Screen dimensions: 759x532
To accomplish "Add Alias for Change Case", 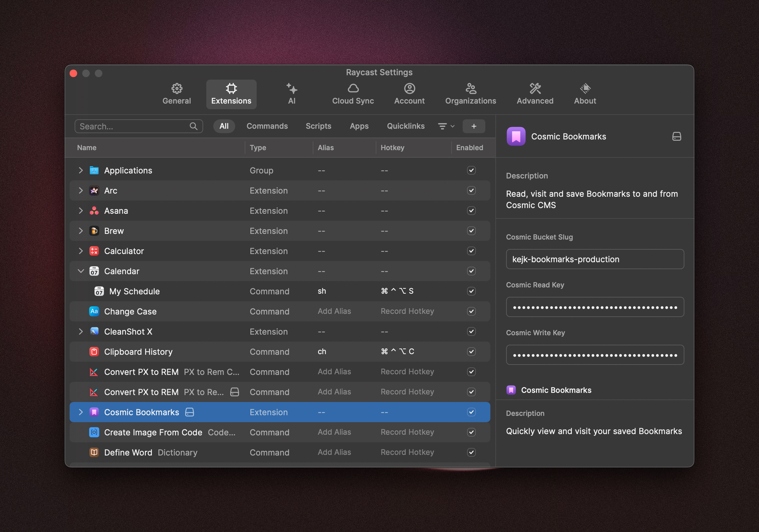I will pos(334,311).
